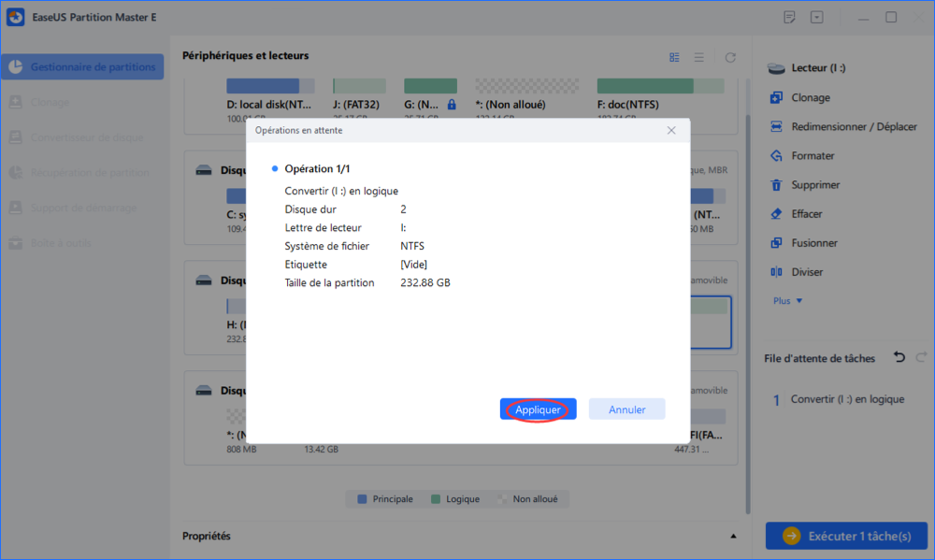Click the Effacer eraser icon
The height and width of the screenshot is (560, 935).
coord(775,214)
